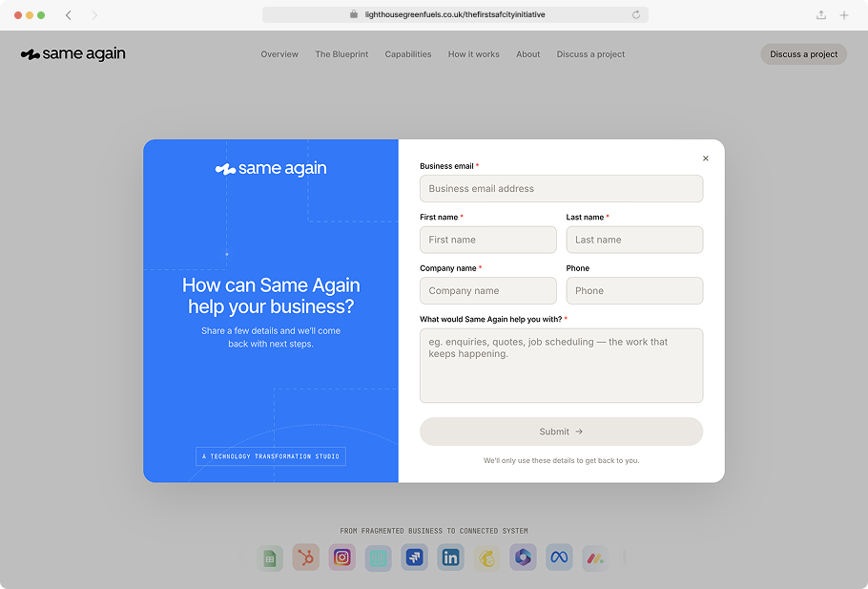Click the same again logo in header
868x589 pixels.
pos(73,53)
